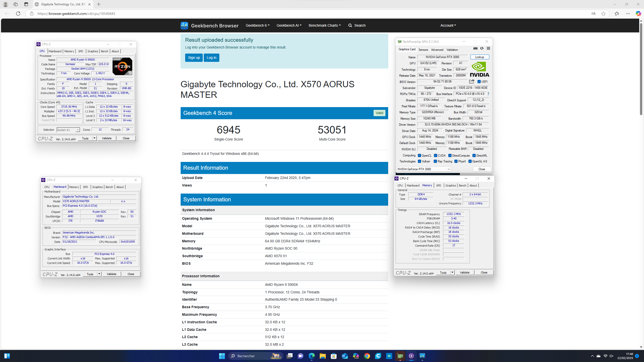Click the translate page icon in address bar

593,14
